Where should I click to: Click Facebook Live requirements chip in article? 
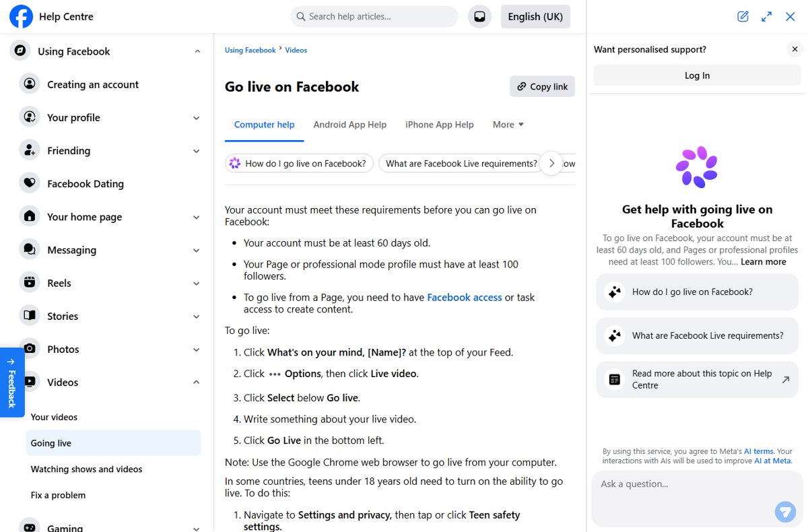point(461,163)
